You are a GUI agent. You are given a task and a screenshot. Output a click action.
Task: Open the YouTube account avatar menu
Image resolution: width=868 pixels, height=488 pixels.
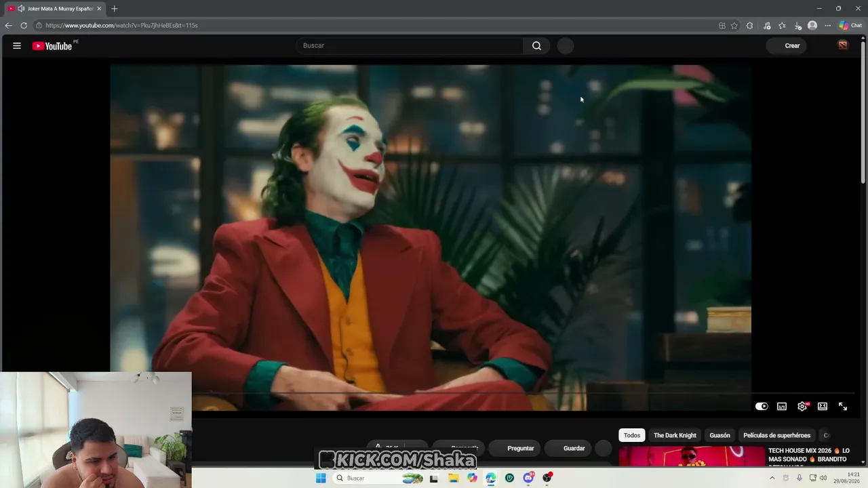[x=843, y=45]
